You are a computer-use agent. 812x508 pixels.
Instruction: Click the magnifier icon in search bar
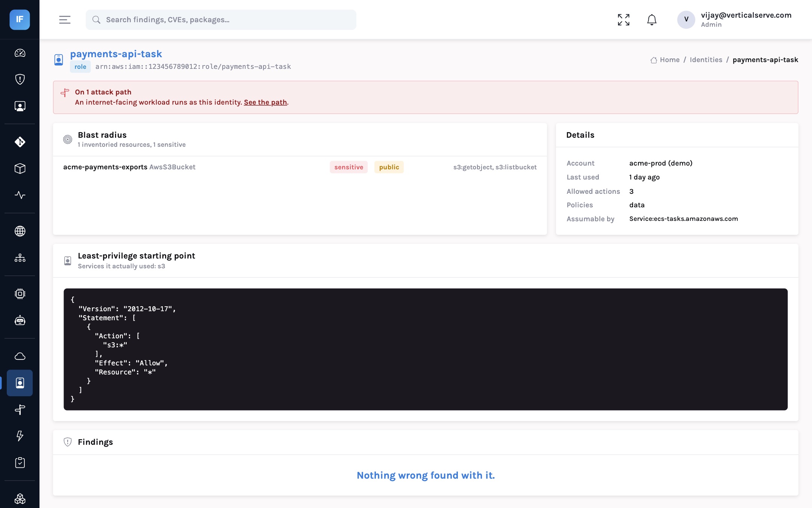tap(96, 20)
